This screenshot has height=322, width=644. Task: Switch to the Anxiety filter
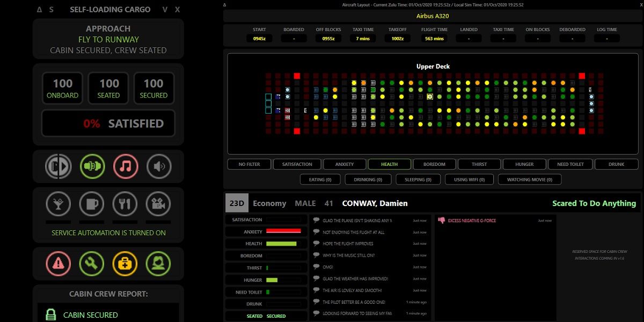point(344,164)
